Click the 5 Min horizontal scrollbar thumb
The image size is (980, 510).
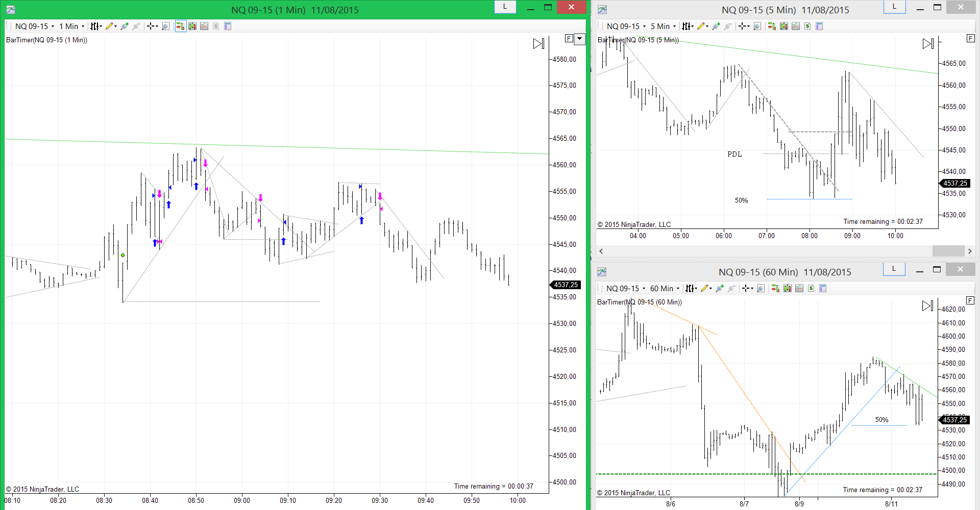948,251
